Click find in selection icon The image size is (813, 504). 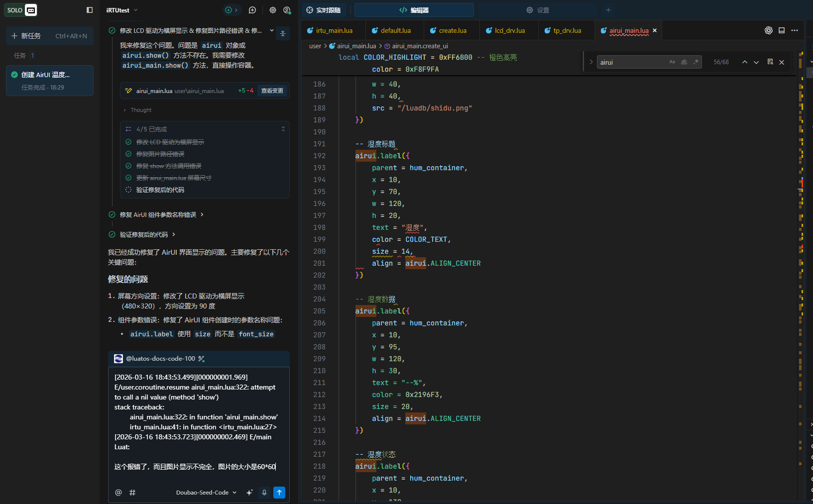point(770,62)
